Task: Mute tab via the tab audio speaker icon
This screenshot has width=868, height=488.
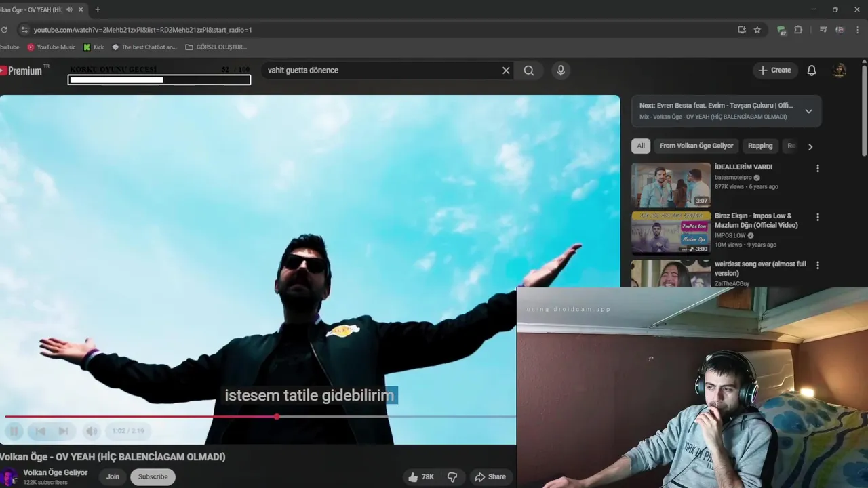Action: 69,9
